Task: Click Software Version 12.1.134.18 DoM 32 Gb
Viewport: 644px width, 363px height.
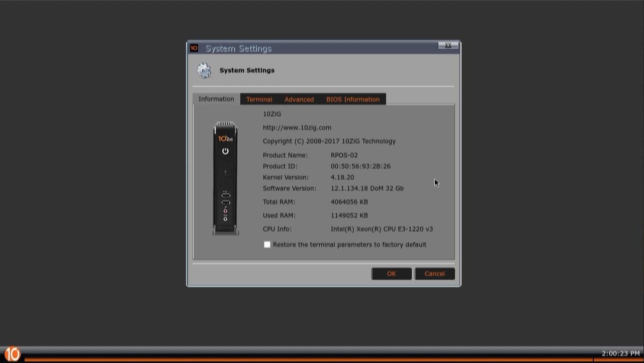Action: click(367, 188)
